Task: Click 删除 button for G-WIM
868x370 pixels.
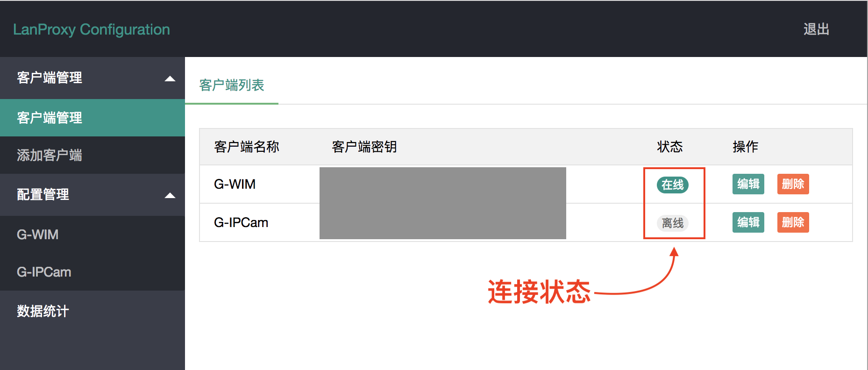Action: point(793,184)
